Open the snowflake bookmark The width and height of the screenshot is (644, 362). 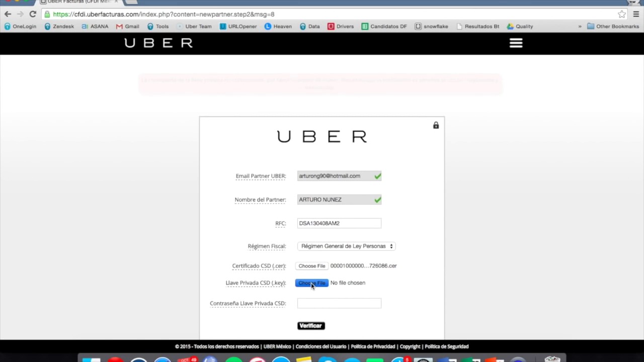431,26
